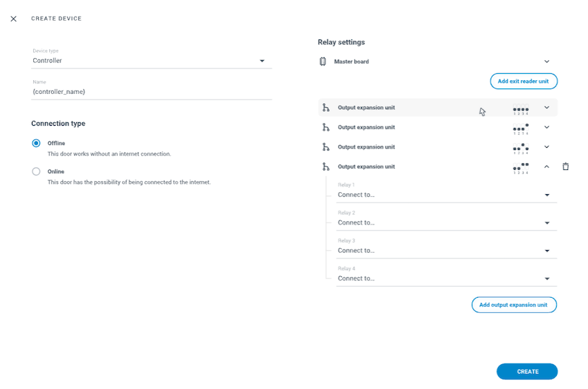The height and width of the screenshot is (389, 588).
Task: Edit the controller Name field
Action: coord(151,92)
